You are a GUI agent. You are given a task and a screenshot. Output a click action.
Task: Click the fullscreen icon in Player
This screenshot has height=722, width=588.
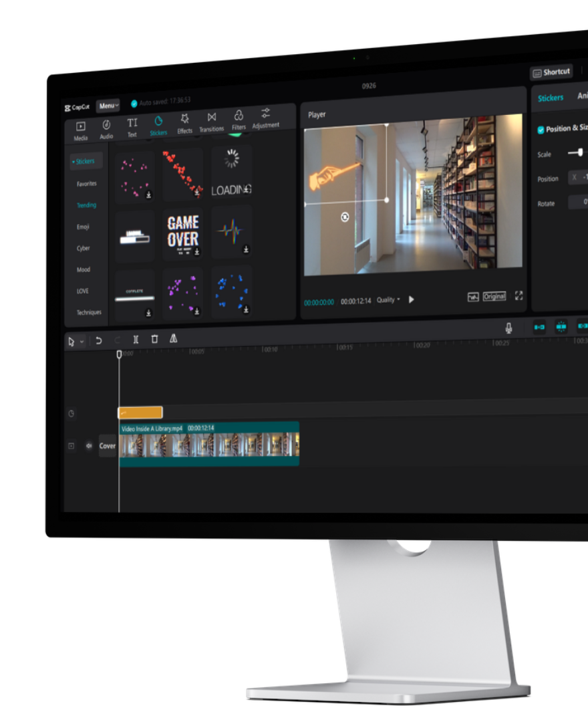pyautogui.click(x=519, y=295)
